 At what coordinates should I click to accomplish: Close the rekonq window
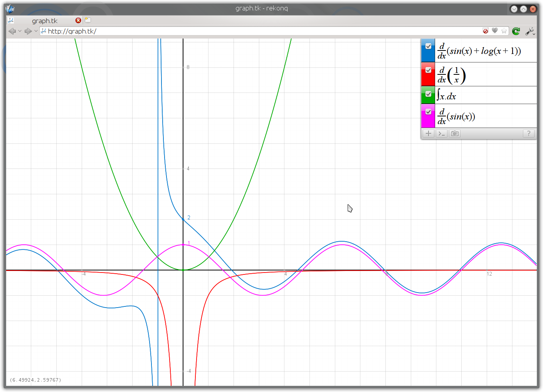click(533, 9)
